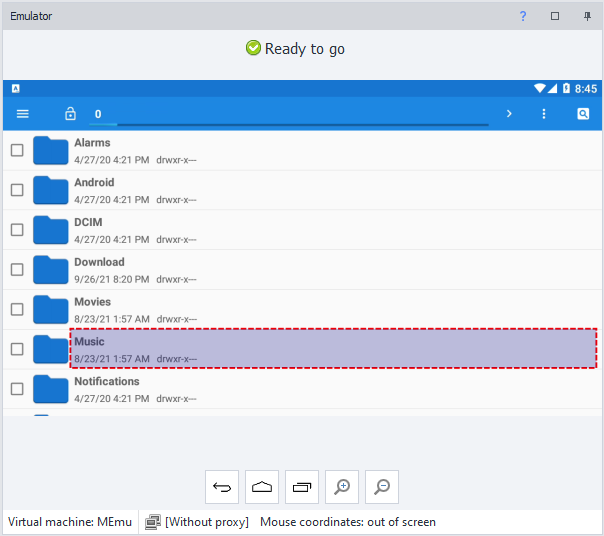The width and height of the screenshot is (604, 536).
Task: Check the Alarms folder checkbox
Action: click(x=17, y=150)
